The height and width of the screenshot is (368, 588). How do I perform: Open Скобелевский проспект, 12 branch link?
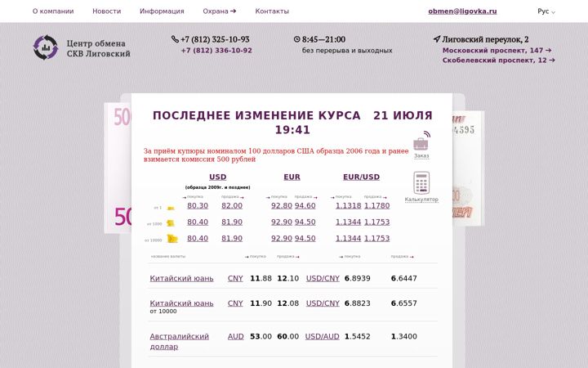tap(499, 60)
